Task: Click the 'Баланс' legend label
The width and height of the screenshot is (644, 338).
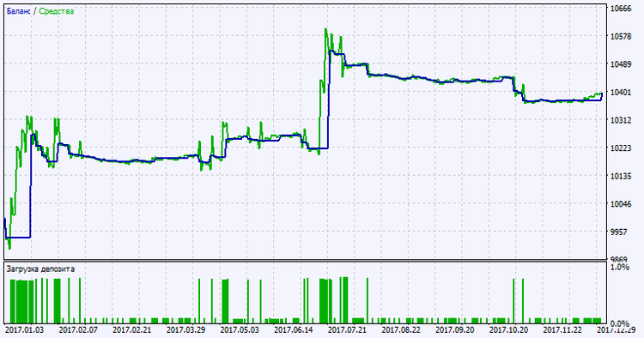Action: (18, 11)
